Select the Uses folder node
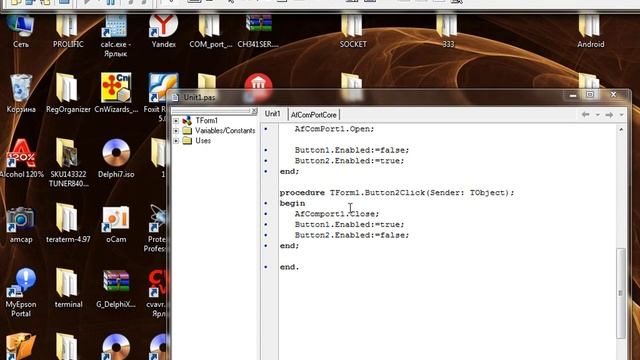640x360 pixels. tap(203, 141)
